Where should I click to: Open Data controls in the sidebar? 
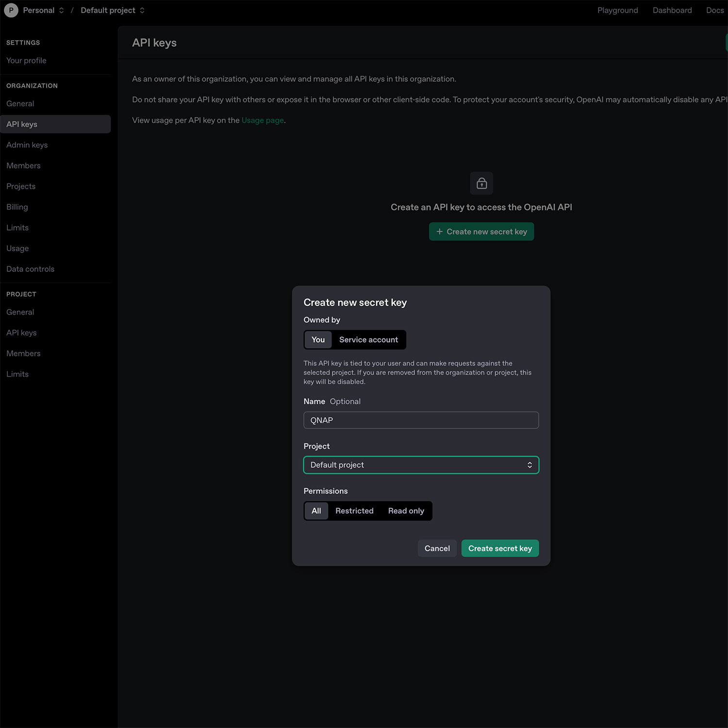point(30,269)
